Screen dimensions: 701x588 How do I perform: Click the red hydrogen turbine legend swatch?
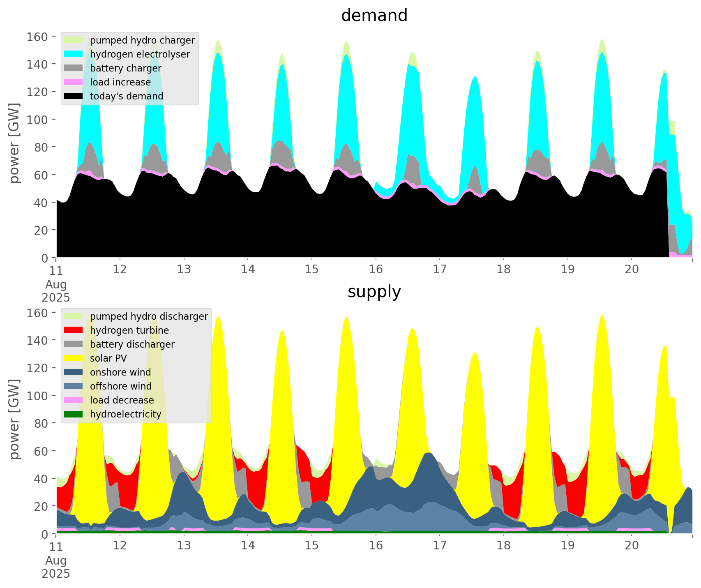tap(74, 330)
